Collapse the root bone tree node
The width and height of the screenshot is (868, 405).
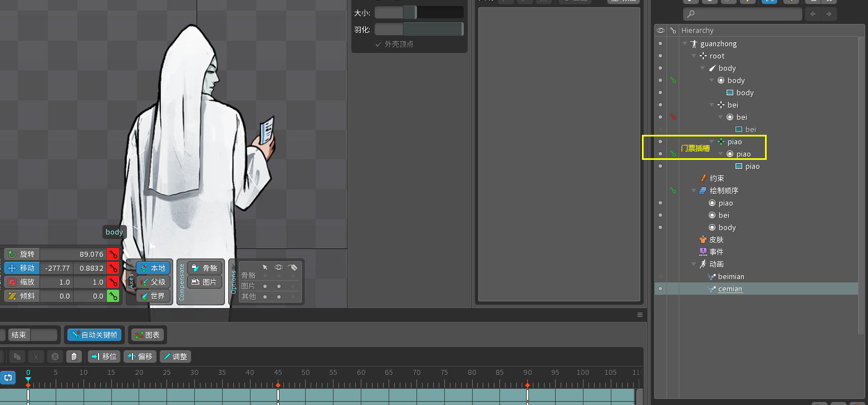(x=694, y=56)
